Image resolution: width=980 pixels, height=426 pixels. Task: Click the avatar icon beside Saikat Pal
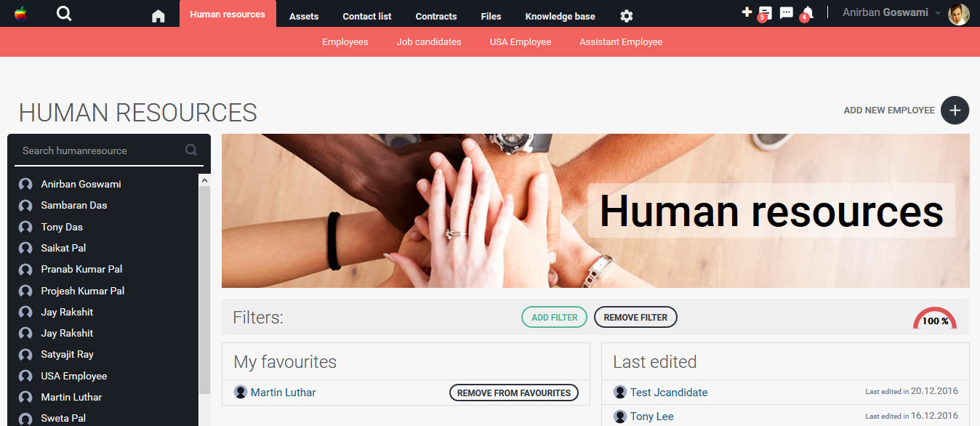click(25, 248)
